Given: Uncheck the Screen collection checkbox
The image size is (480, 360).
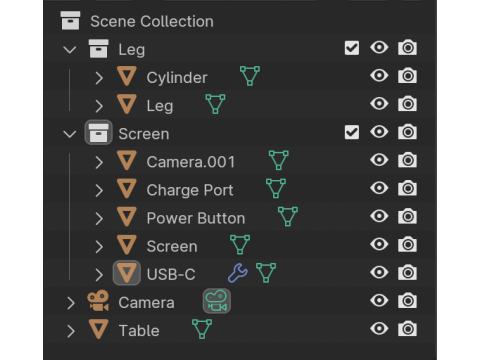Looking at the screenshot, I should point(352,132).
